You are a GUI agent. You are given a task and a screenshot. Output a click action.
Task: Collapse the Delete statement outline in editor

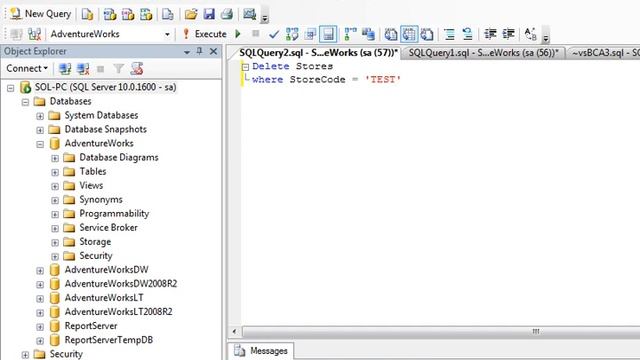[245, 67]
